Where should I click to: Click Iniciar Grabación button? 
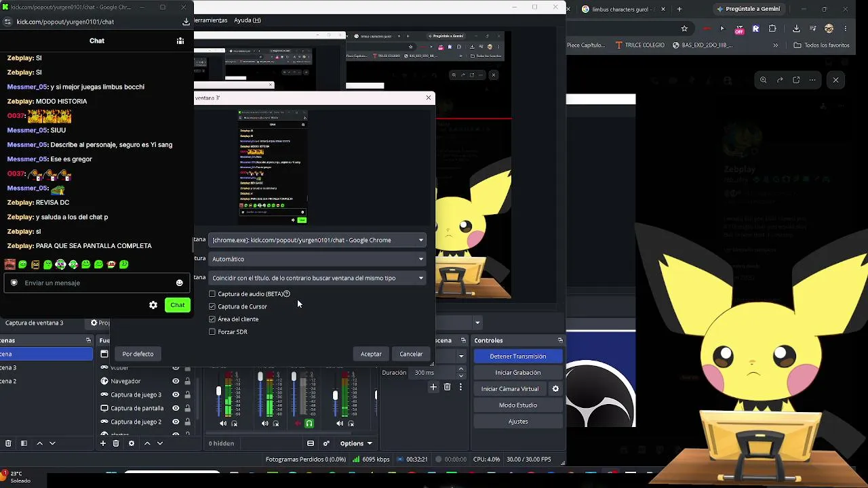(518, 373)
